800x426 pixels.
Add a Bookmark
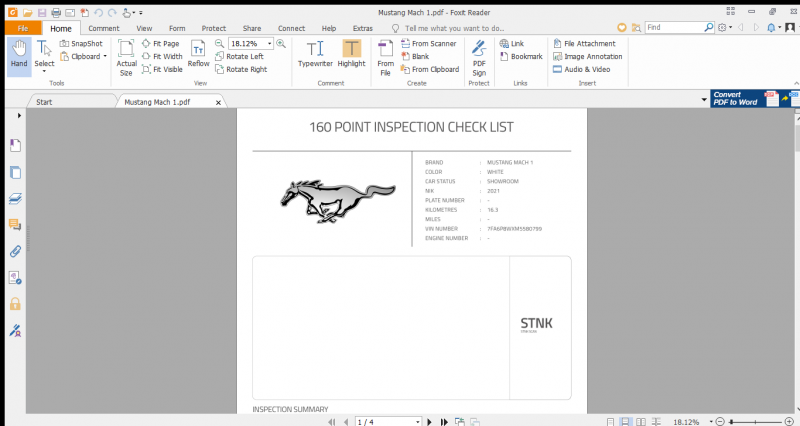click(x=521, y=56)
